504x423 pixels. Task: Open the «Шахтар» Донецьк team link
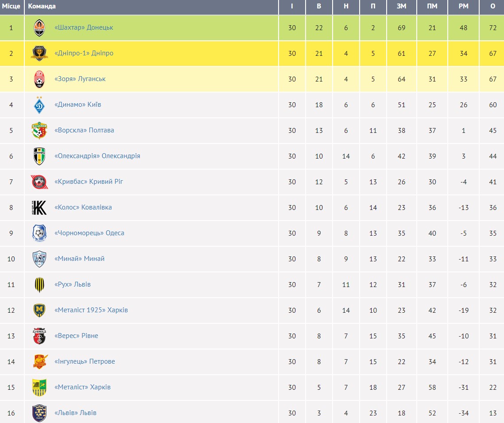[84, 27]
